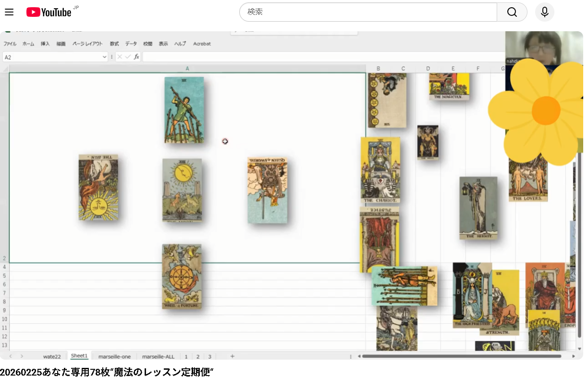
Task: Expand the Name Box dropdown for A2
Action: pyautogui.click(x=105, y=57)
